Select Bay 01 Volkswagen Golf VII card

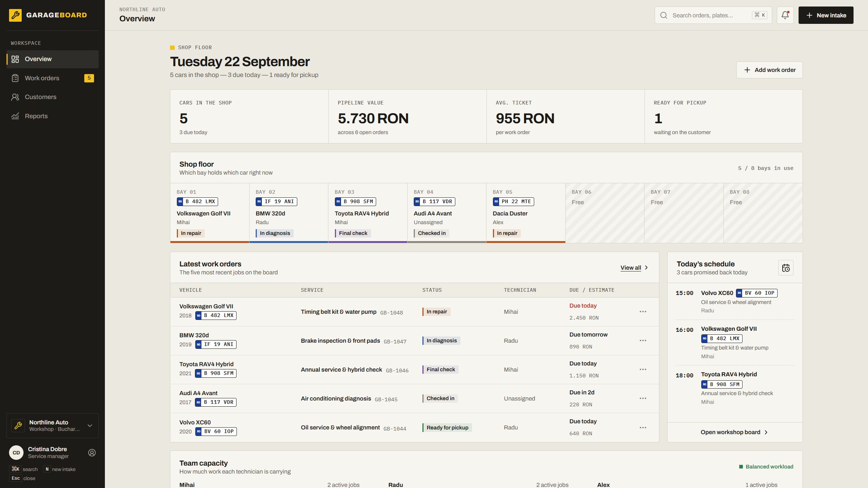(x=210, y=213)
